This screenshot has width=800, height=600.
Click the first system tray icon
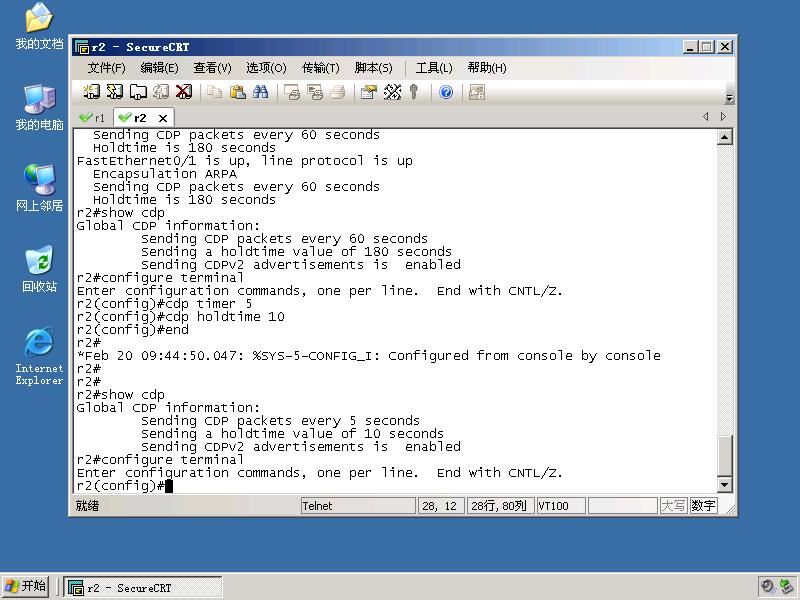[767, 586]
